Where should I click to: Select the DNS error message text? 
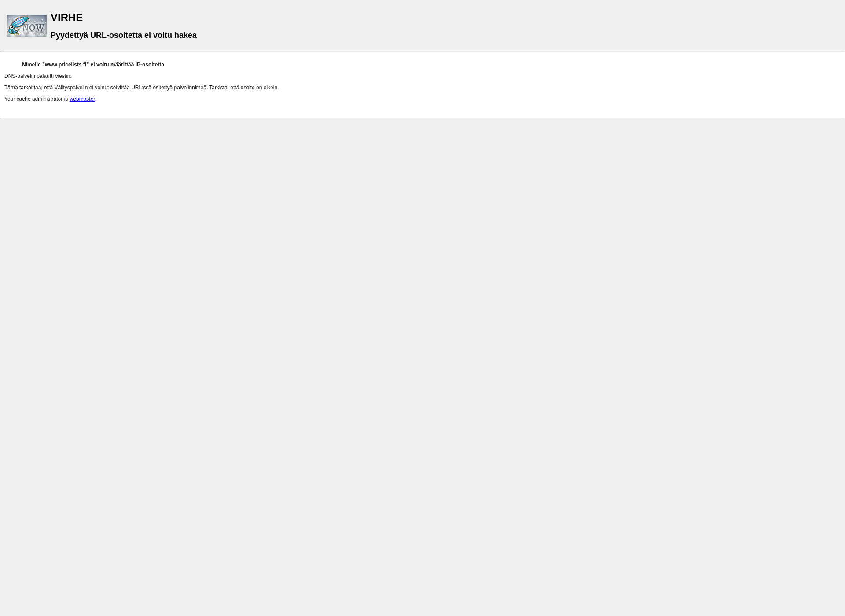94,64
